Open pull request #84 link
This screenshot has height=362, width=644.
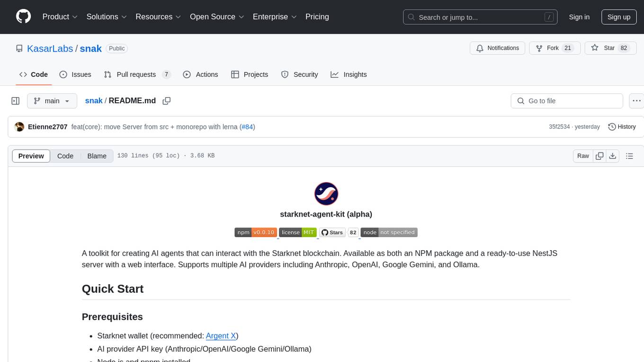pyautogui.click(x=247, y=127)
